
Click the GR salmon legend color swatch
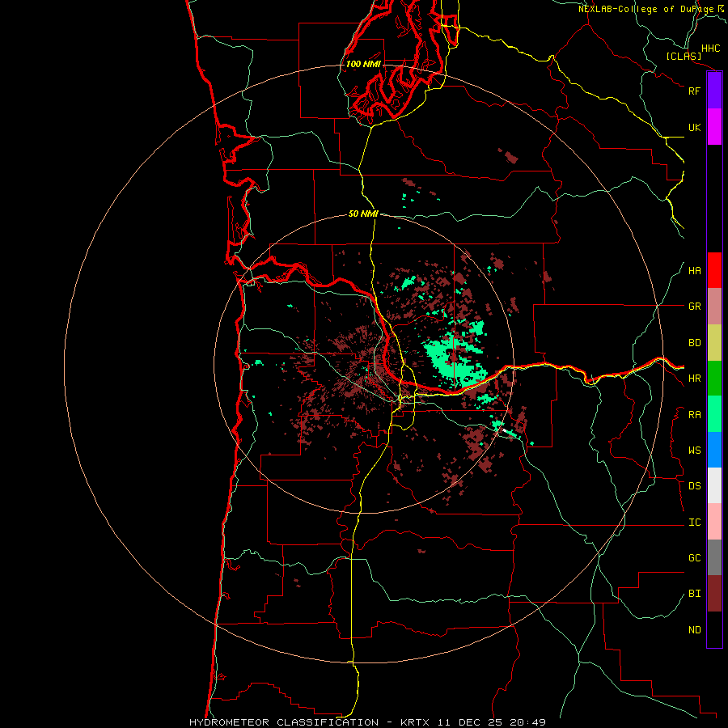coord(714,306)
